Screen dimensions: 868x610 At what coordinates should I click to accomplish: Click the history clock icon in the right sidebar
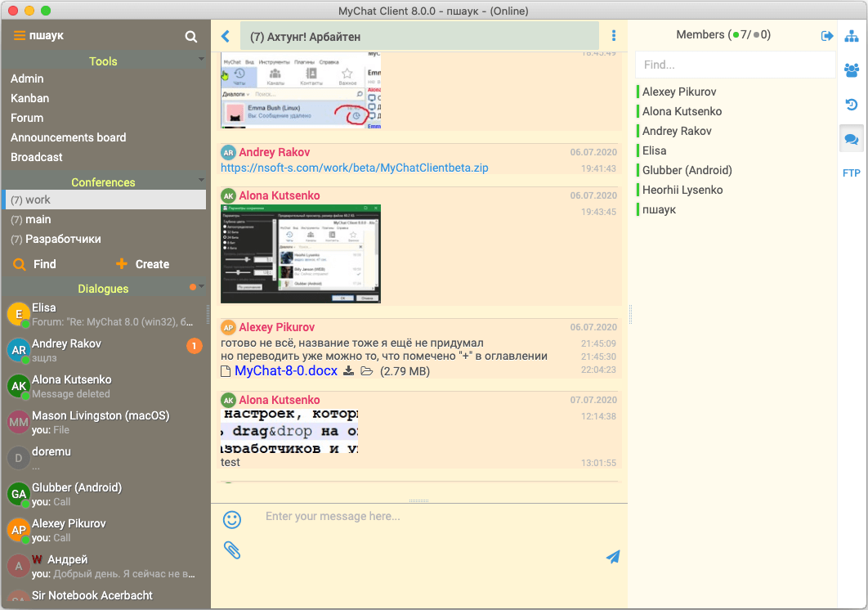click(x=852, y=104)
